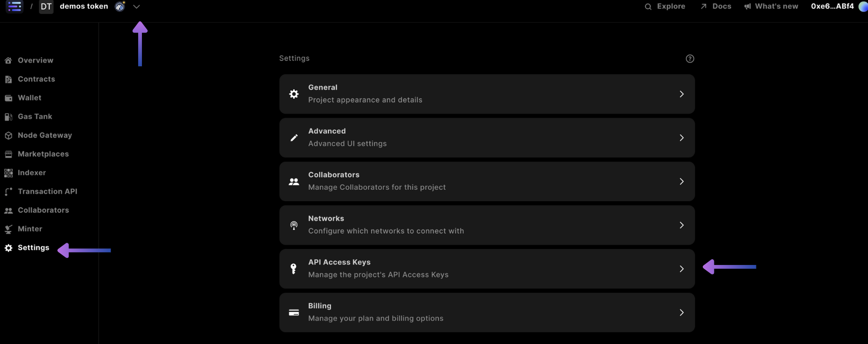Screen dimensions: 868x344
Task: Select the Node Gateway sidebar icon
Action: tap(8, 135)
